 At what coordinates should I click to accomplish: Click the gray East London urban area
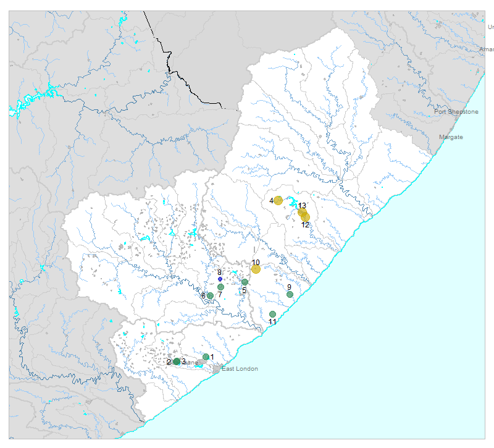pyautogui.click(x=216, y=369)
